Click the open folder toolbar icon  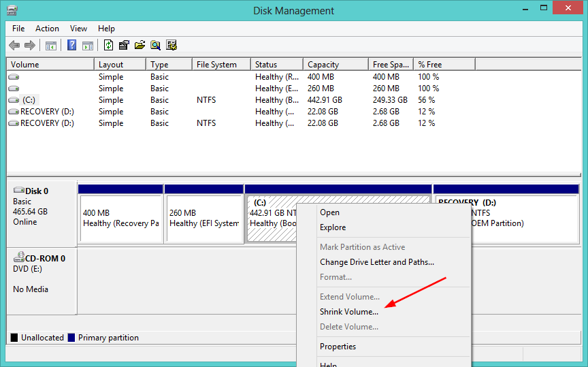[x=140, y=46]
